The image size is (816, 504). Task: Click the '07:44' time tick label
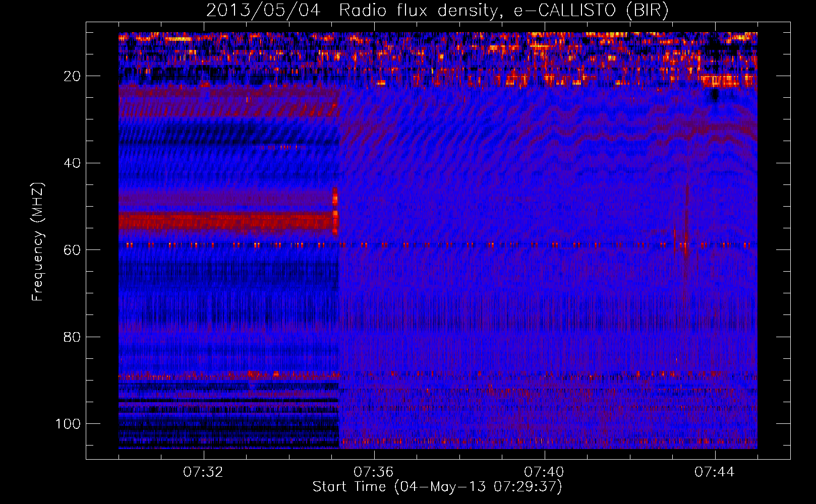pos(715,472)
